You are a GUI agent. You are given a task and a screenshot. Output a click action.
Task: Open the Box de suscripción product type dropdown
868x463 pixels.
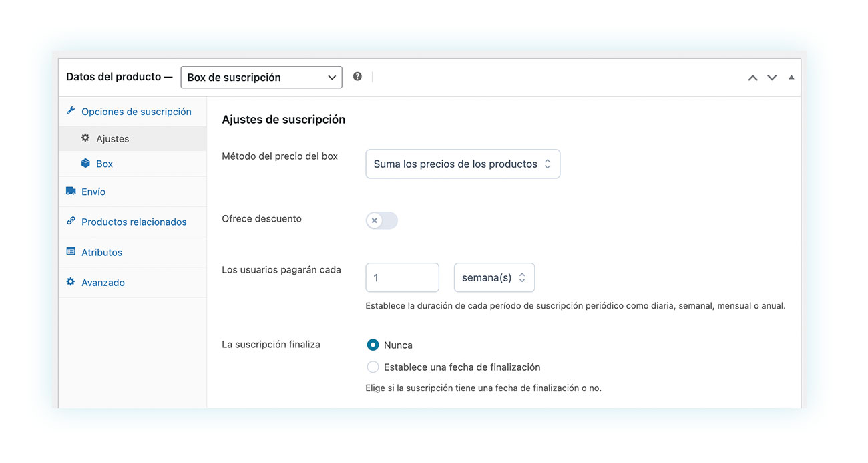tap(261, 77)
